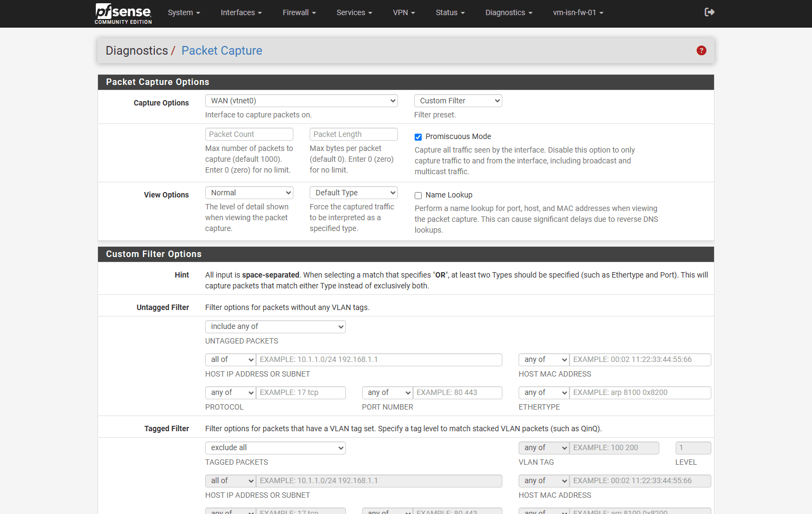Open the Firewall menu
Viewport: 812px width, 514px height.
299,12
